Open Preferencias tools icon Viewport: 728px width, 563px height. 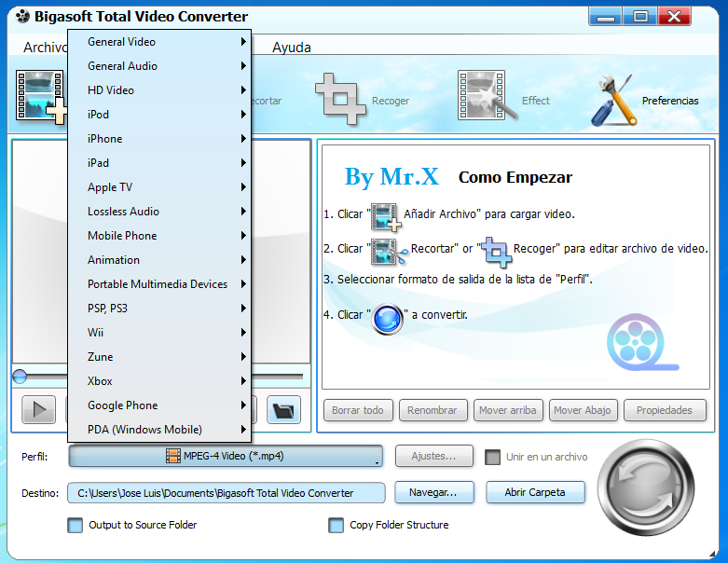[x=613, y=101]
